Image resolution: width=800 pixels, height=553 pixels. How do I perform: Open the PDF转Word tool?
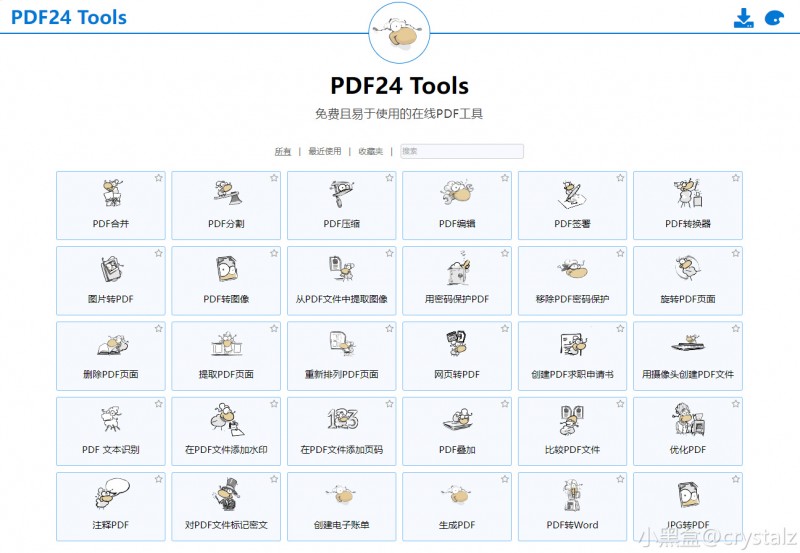[572, 507]
